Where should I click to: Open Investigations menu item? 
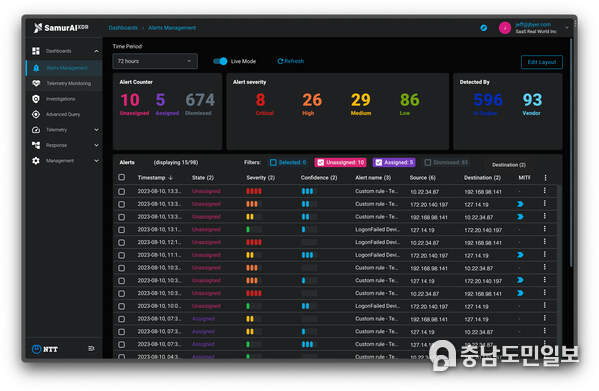[64, 99]
